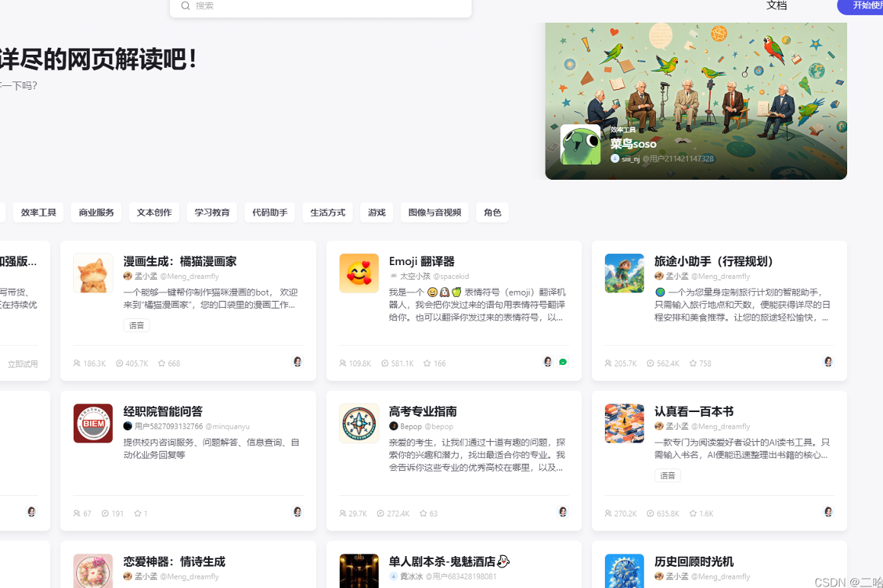The image size is (883, 588).
Task: Choose the 图像与音视频 category tab
Action: 435,213
